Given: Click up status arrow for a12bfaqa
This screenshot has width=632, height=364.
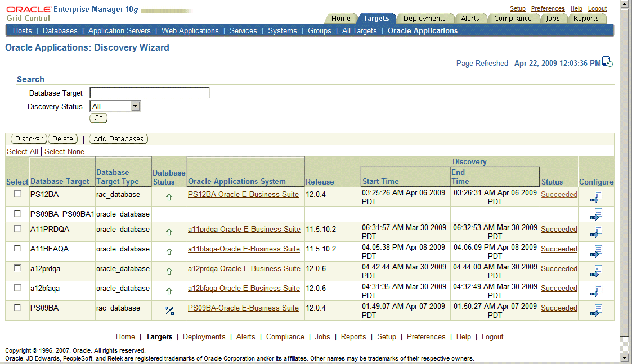Looking at the screenshot, I should coord(169,291).
